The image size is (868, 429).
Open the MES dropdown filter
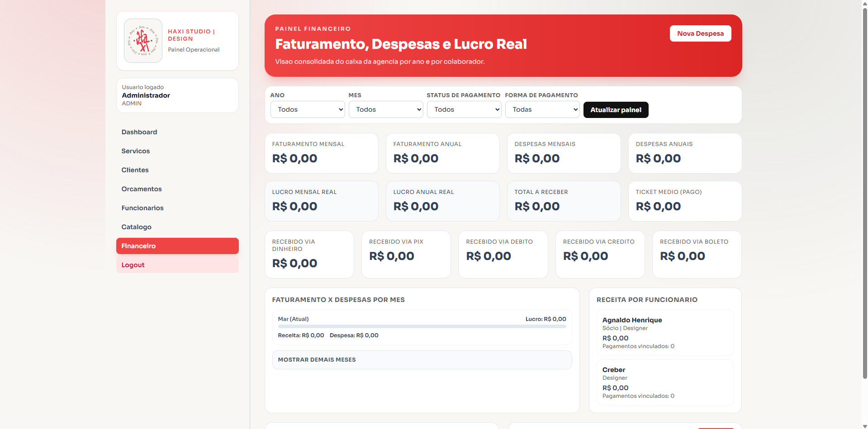click(x=385, y=109)
